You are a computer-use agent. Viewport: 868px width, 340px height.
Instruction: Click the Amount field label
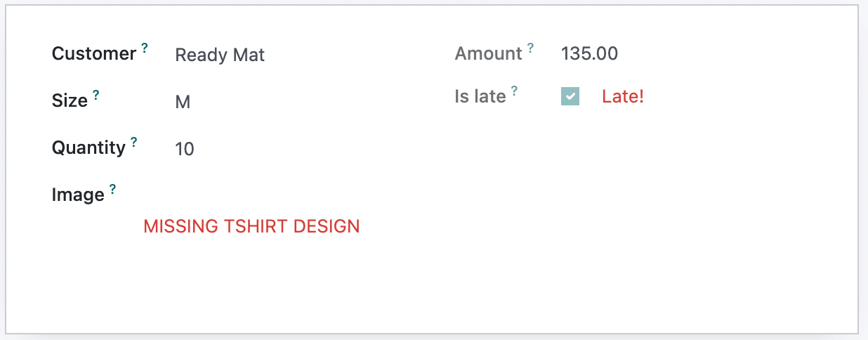[488, 54]
